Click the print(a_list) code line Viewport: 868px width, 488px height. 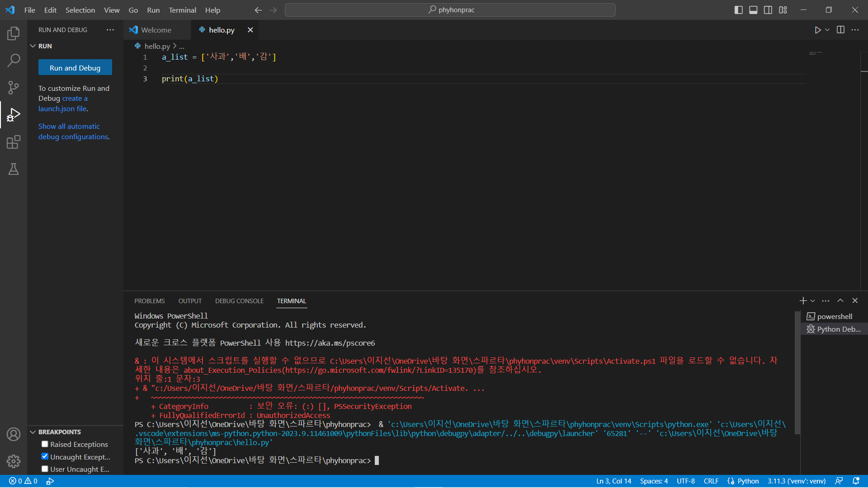coord(190,79)
